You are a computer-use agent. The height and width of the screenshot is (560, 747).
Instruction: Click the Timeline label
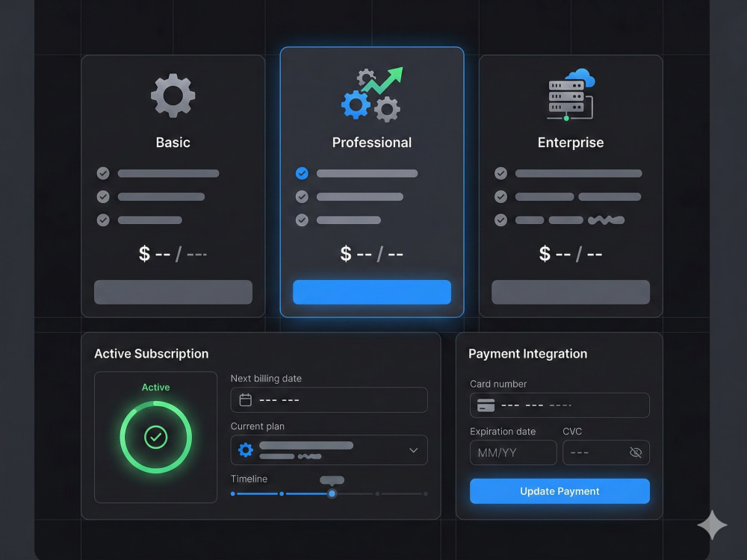pyautogui.click(x=249, y=479)
